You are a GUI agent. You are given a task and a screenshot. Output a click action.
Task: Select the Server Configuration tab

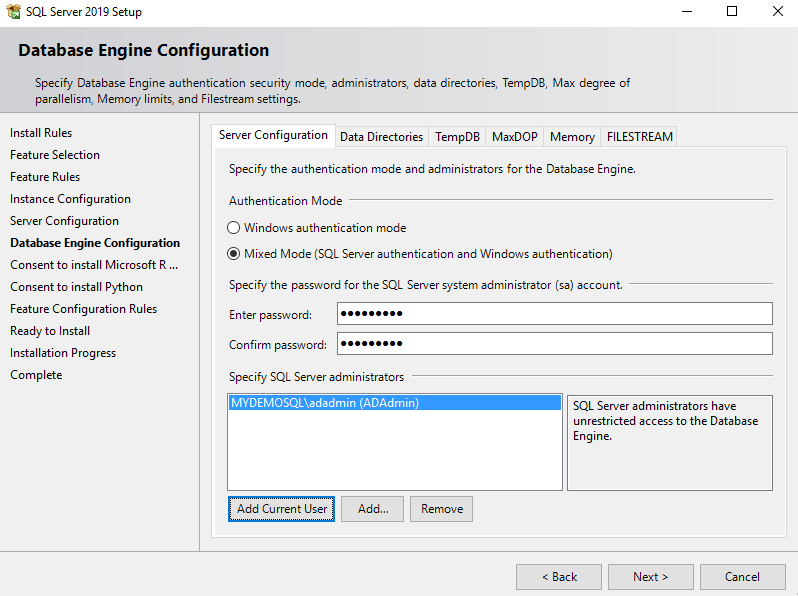273,136
